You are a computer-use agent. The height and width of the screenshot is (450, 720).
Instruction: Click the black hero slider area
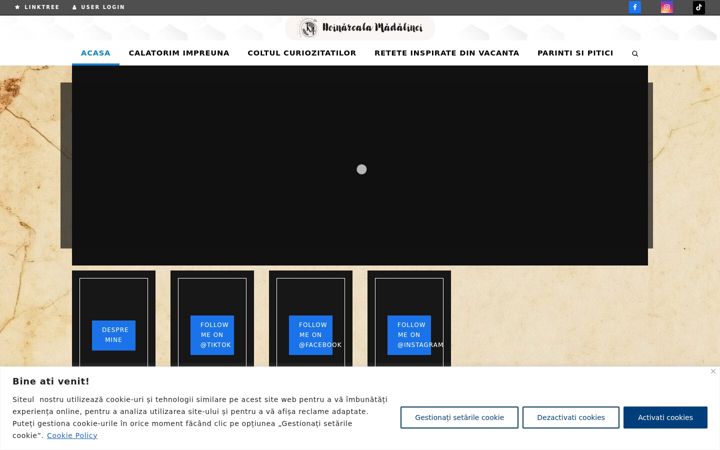(360, 165)
